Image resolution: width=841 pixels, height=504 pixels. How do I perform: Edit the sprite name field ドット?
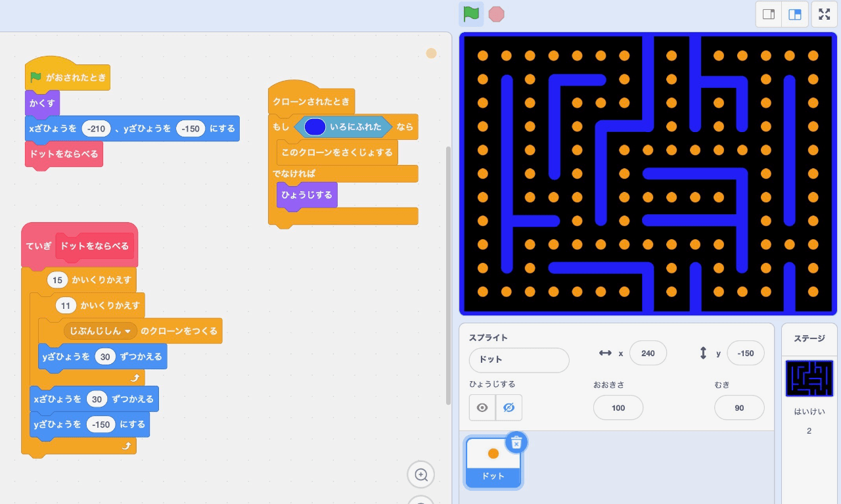[519, 360]
